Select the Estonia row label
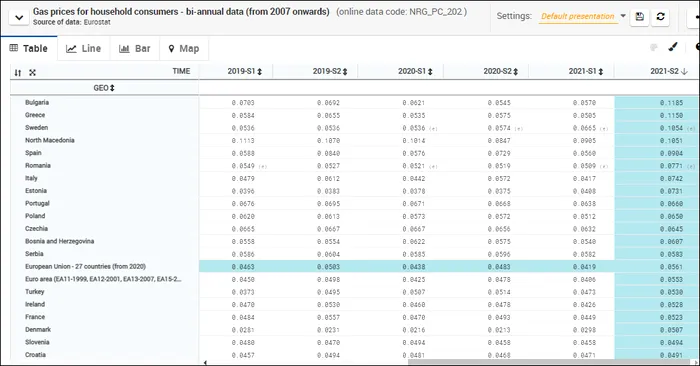This screenshot has width=700, height=366. tap(36, 191)
